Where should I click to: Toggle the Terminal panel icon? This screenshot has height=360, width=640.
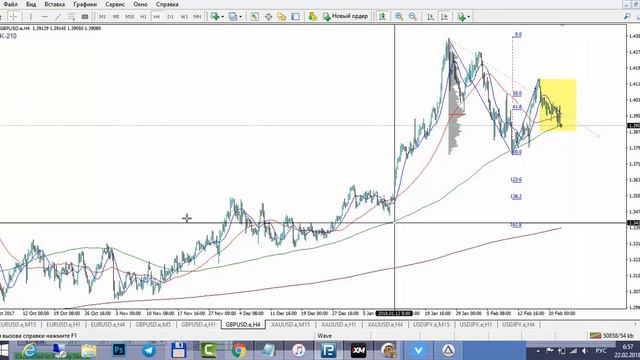click(296, 16)
